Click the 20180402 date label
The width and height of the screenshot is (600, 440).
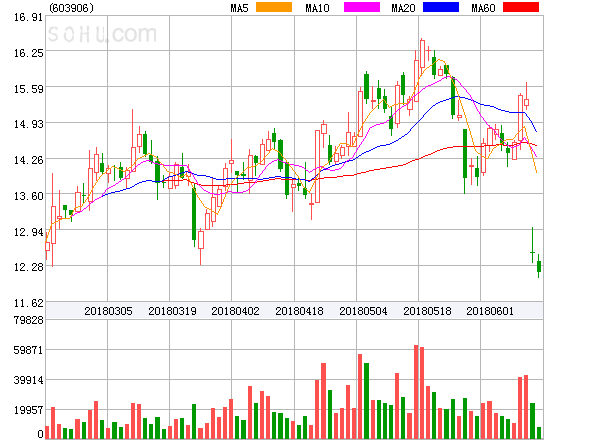pyautogui.click(x=235, y=311)
